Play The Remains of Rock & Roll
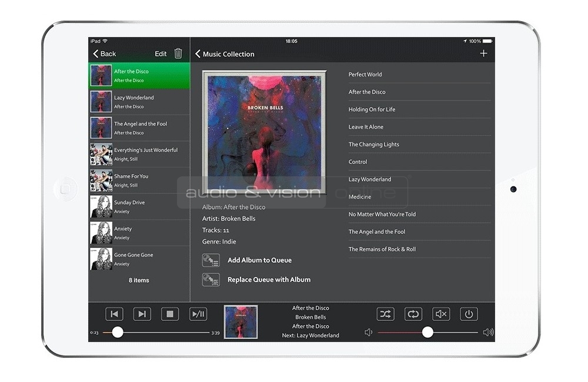 point(420,249)
